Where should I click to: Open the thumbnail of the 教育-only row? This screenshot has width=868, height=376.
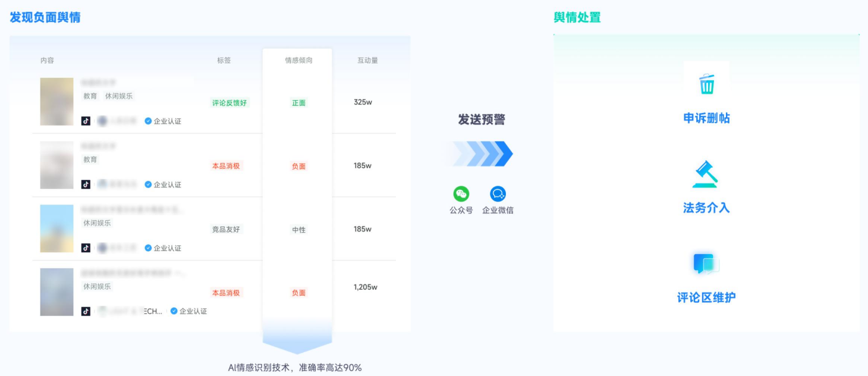coord(56,165)
